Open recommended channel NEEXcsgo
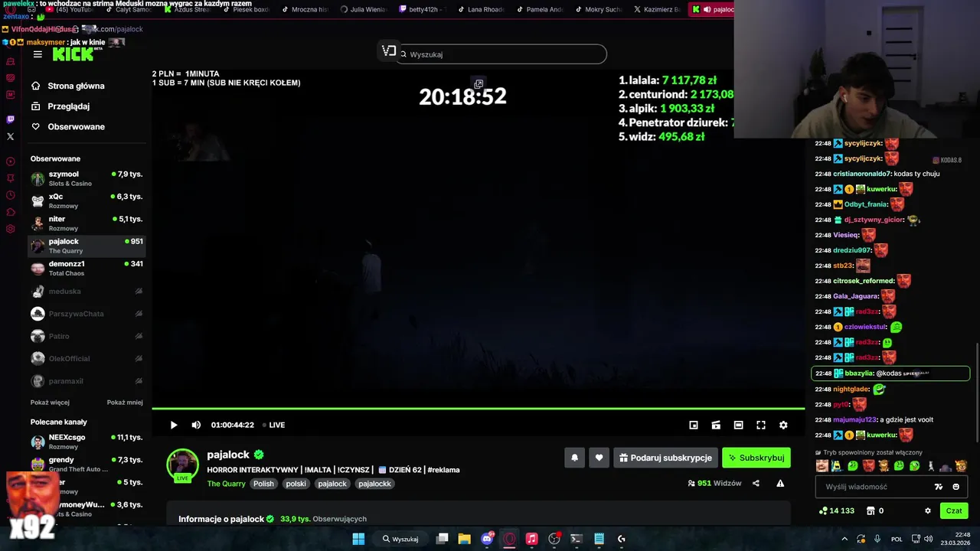980x551 pixels. tap(87, 442)
